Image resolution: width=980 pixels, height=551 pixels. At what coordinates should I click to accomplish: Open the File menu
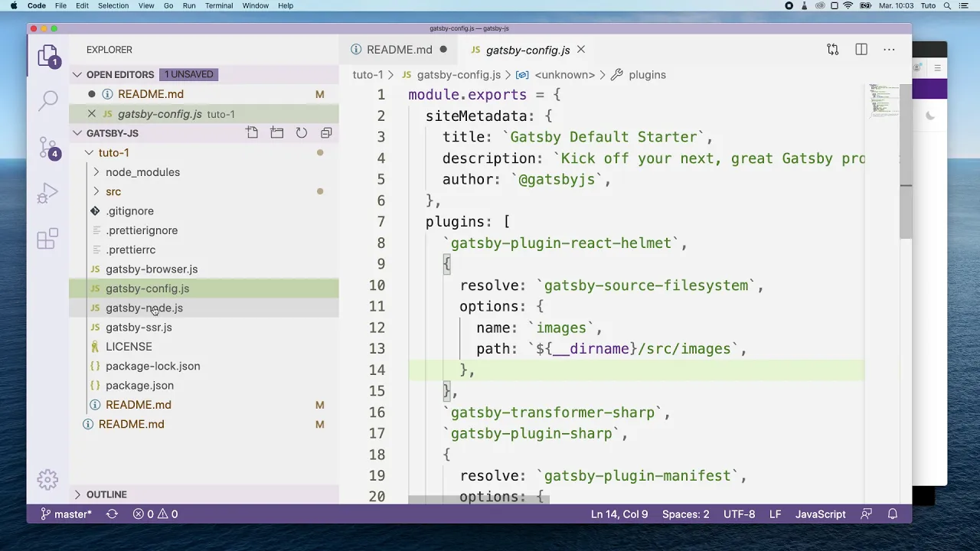[x=60, y=5]
